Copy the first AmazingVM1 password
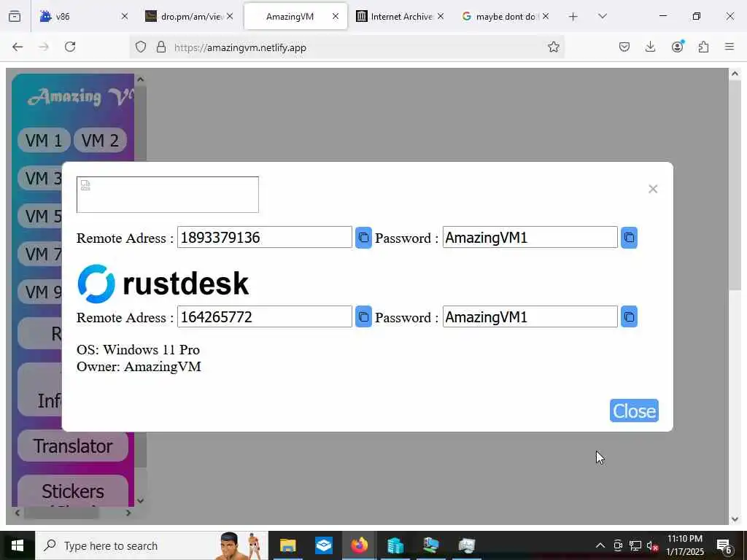Viewport: 747px width, 560px height. pos(629,237)
